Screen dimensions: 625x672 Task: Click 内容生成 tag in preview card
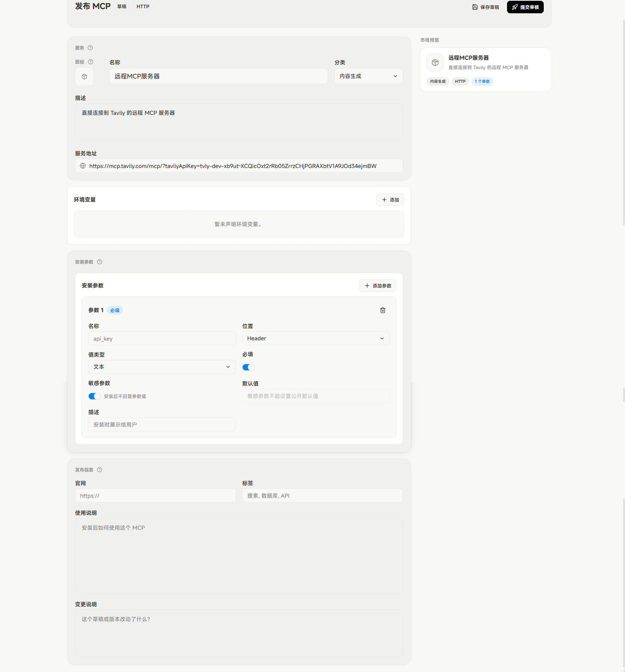(438, 81)
